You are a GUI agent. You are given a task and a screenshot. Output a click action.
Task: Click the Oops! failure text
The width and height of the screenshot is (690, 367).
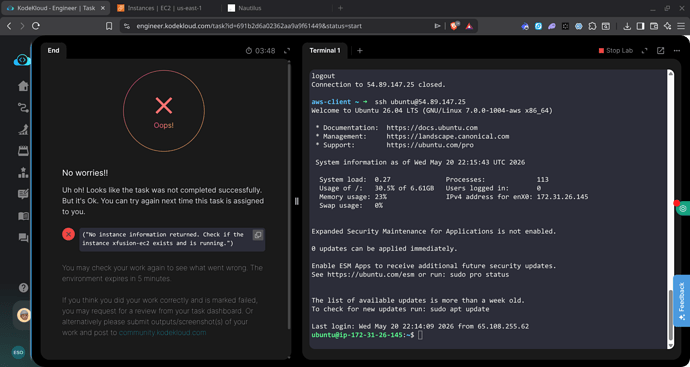[x=164, y=125]
